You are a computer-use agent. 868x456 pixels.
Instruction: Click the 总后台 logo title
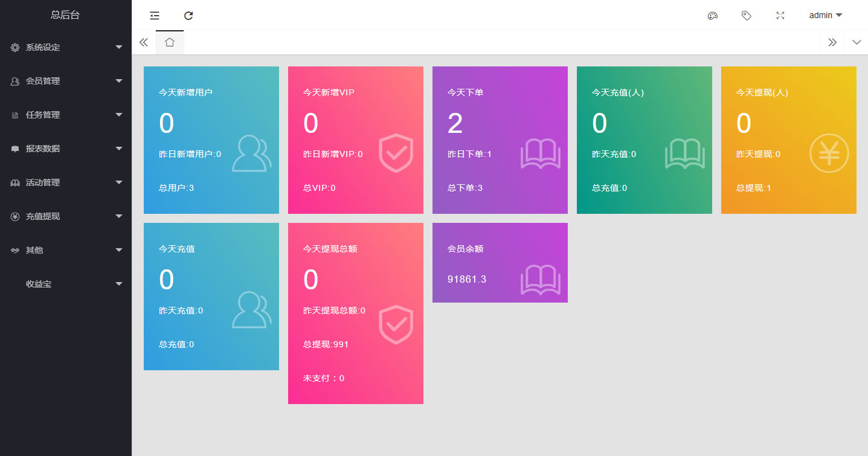65,15
